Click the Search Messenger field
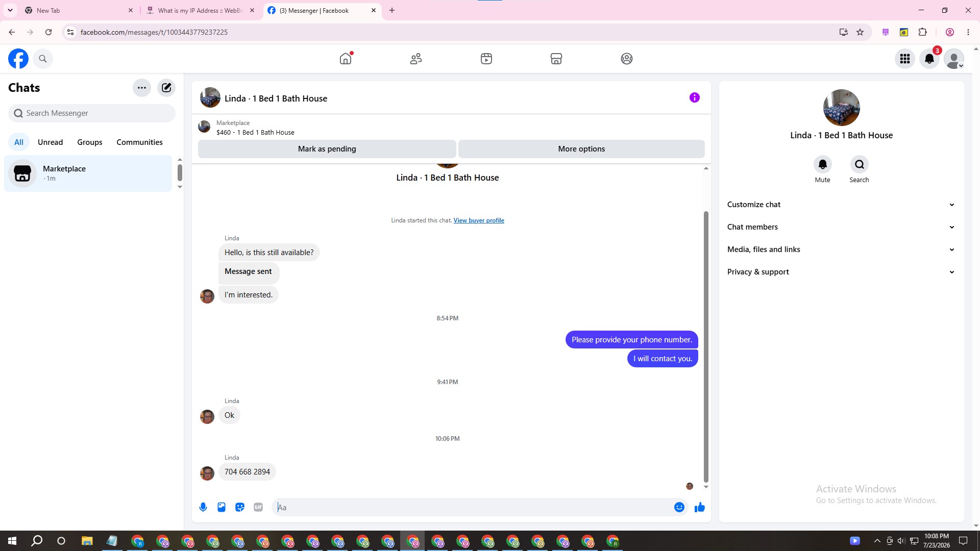Image resolution: width=980 pixels, height=551 pixels. 92,113
